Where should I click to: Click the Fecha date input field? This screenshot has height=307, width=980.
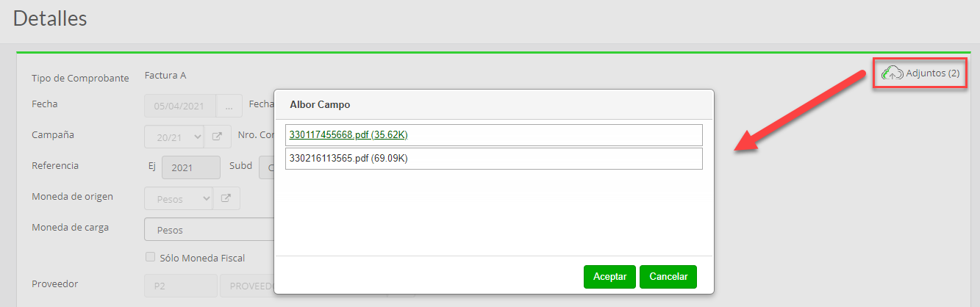coord(180,106)
